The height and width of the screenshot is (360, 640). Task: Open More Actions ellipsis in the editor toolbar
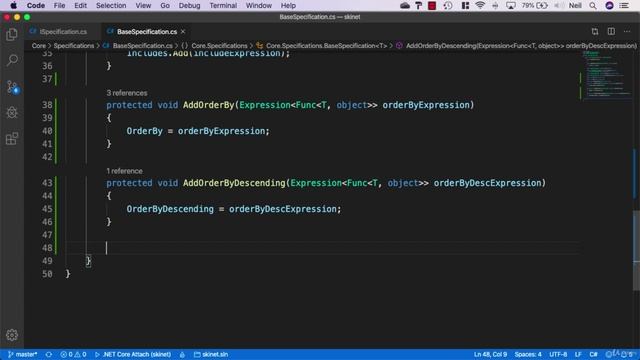(x=627, y=31)
